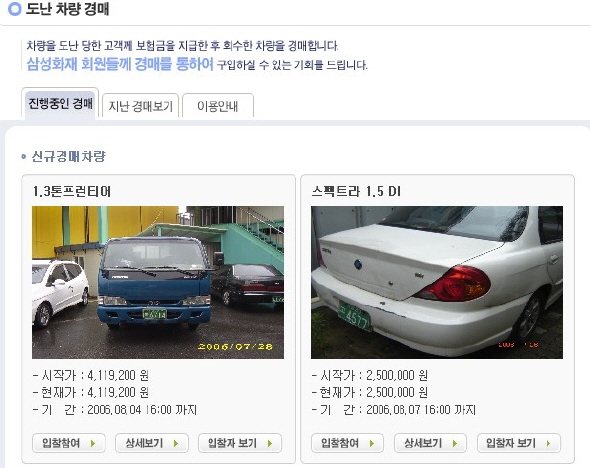Image resolution: width=590 pixels, height=468 pixels.
Task: Click the green arrow on Spectra's 입찰참여 button
Action: click(372, 444)
